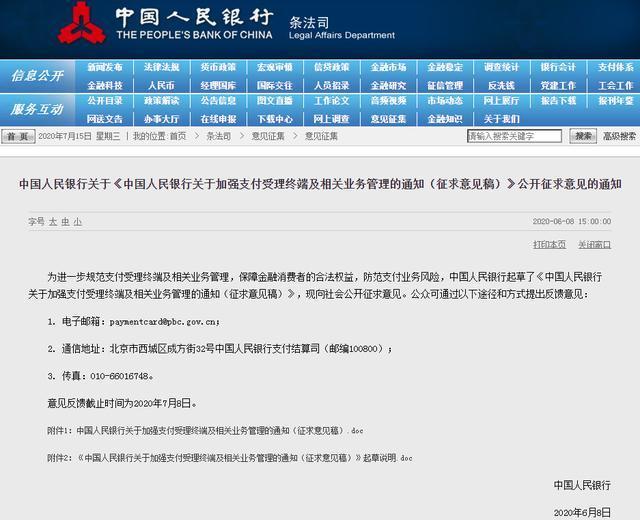640x520 pixels.
Task: Open the 经理国库 navigation link
Action: 218,85
